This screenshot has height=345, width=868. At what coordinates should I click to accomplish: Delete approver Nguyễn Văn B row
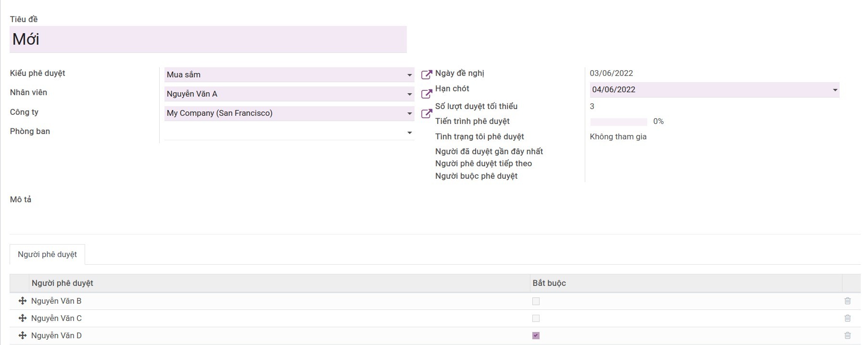pos(847,301)
